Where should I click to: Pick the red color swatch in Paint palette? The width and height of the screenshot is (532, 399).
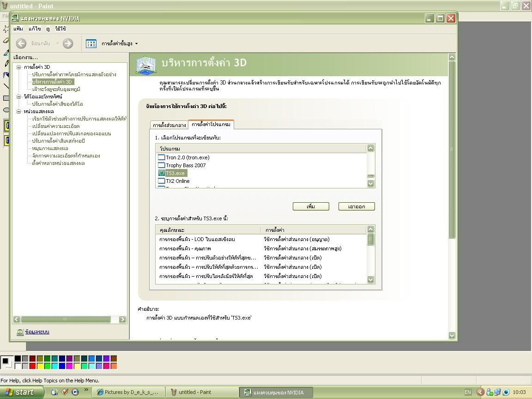click(x=33, y=366)
